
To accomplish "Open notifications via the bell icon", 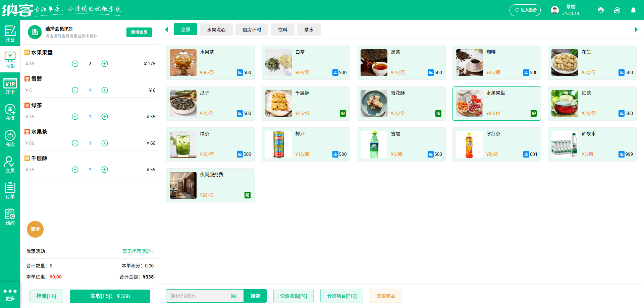I will click(x=633, y=10).
